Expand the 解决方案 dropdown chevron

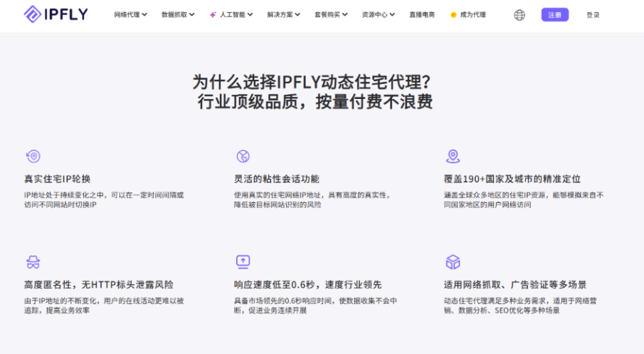click(x=297, y=15)
